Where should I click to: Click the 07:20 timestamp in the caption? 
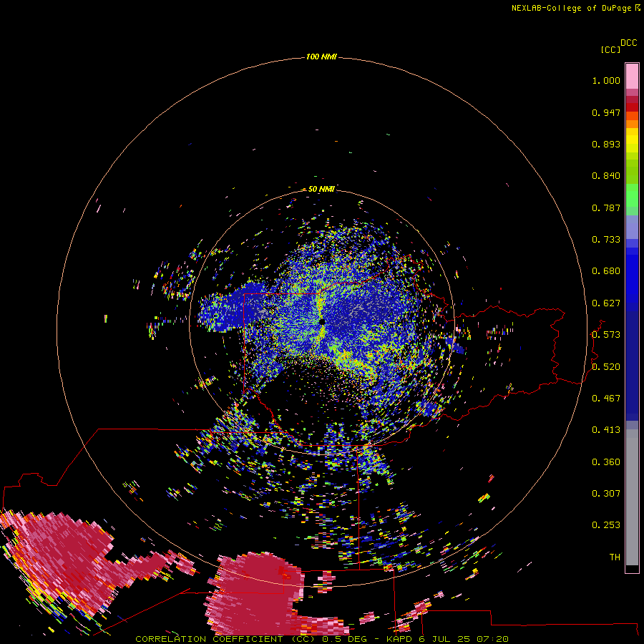click(x=492, y=639)
